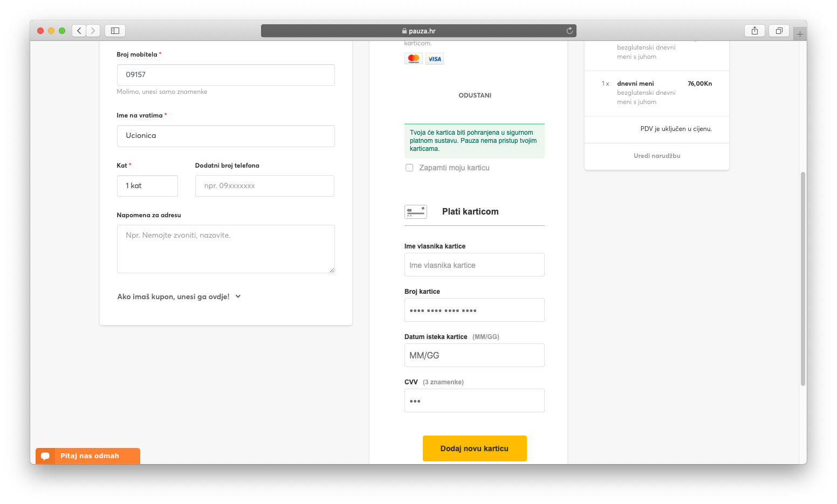The width and height of the screenshot is (837, 504).
Task: Expand the coupon section chevron
Action: pos(238,296)
